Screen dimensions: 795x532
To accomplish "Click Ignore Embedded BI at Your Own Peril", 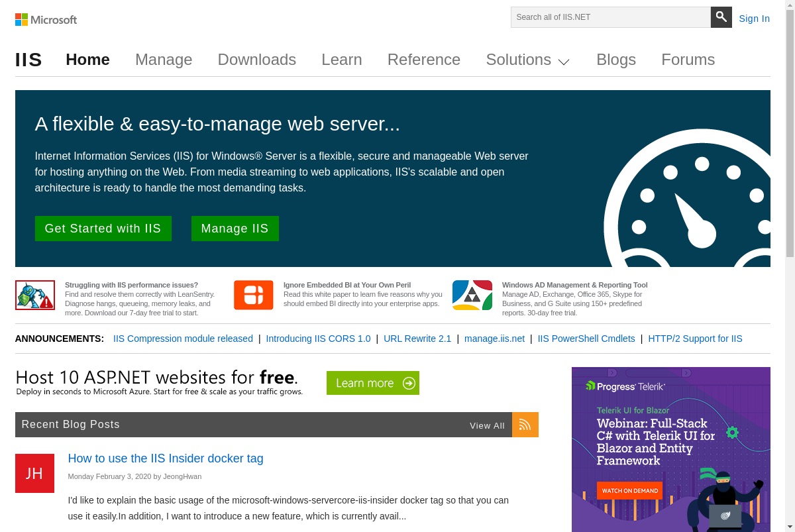I will tap(347, 285).
